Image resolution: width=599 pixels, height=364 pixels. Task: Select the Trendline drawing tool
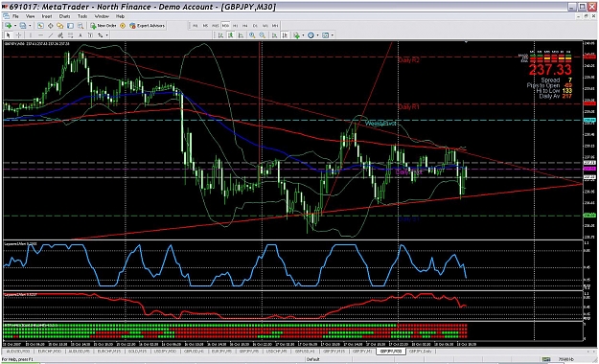pyautogui.click(x=51, y=35)
